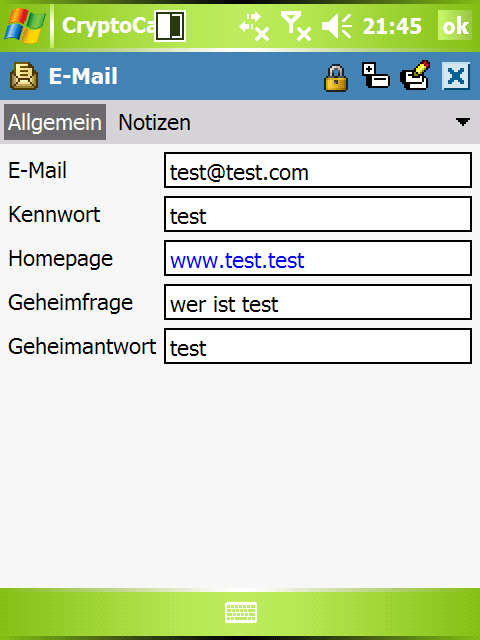This screenshot has height=640, width=480.
Task: Click the Geheimantwort field
Action: tap(318, 346)
